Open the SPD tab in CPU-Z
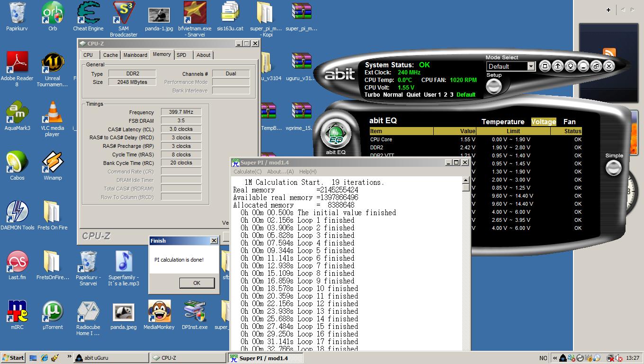Viewport: 644px width, 364px height. pyautogui.click(x=181, y=55)
